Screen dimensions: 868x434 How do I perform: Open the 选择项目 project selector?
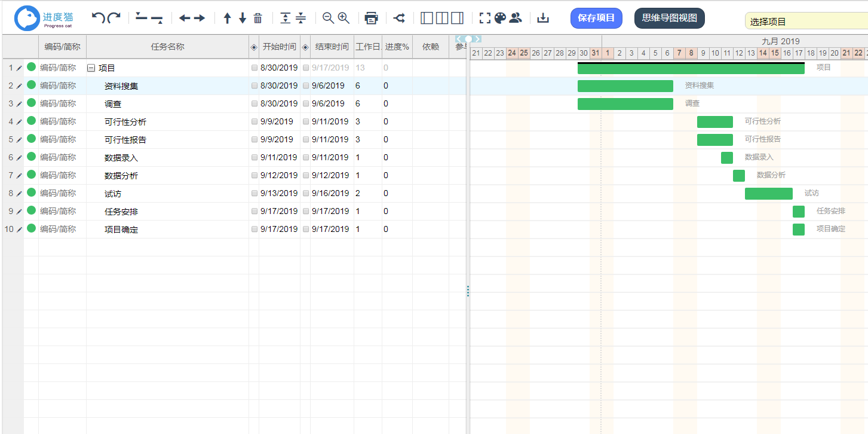(x=806, y=21)
